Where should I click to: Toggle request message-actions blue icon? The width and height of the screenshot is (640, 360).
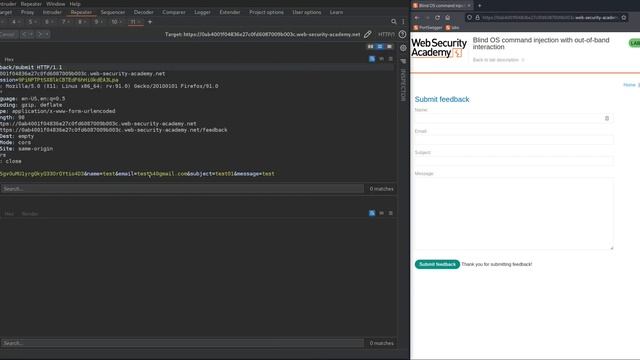[x=372, y=59]
